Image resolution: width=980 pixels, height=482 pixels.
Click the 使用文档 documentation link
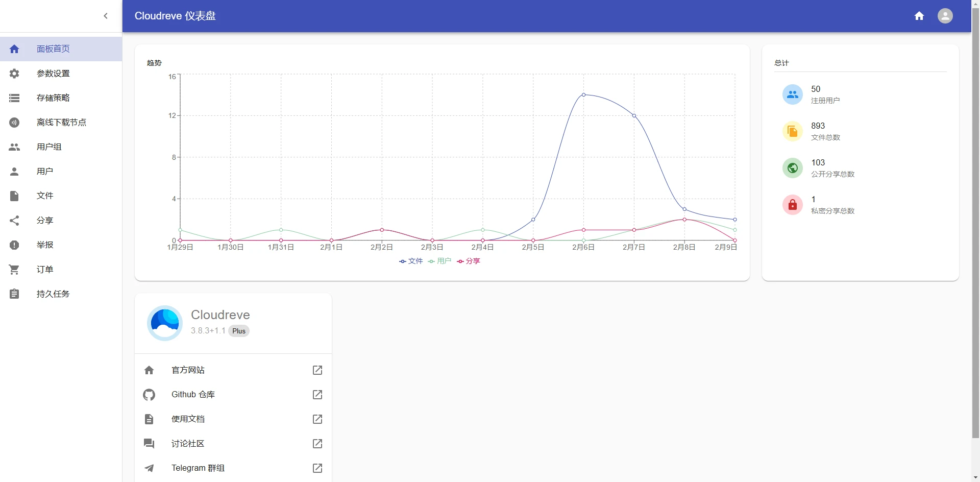pyautogui.click(x=188, y=419)
